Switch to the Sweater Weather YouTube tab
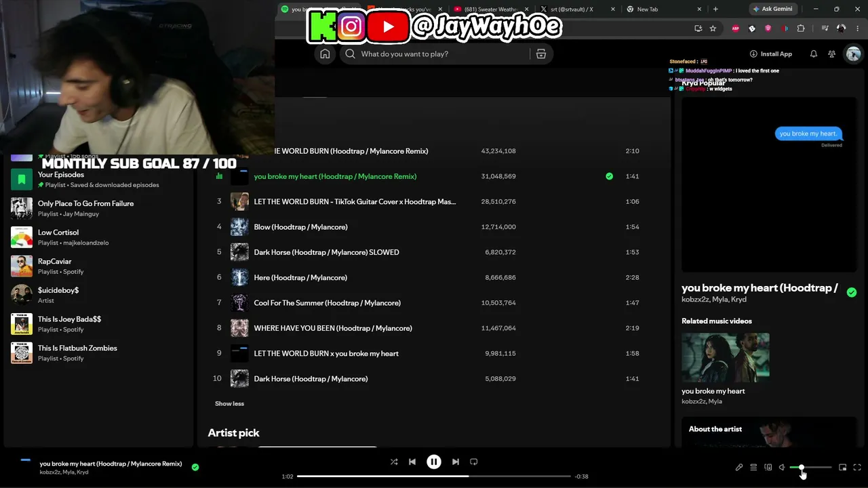Viewport: 868px width, 488px height. click(492, 9)
